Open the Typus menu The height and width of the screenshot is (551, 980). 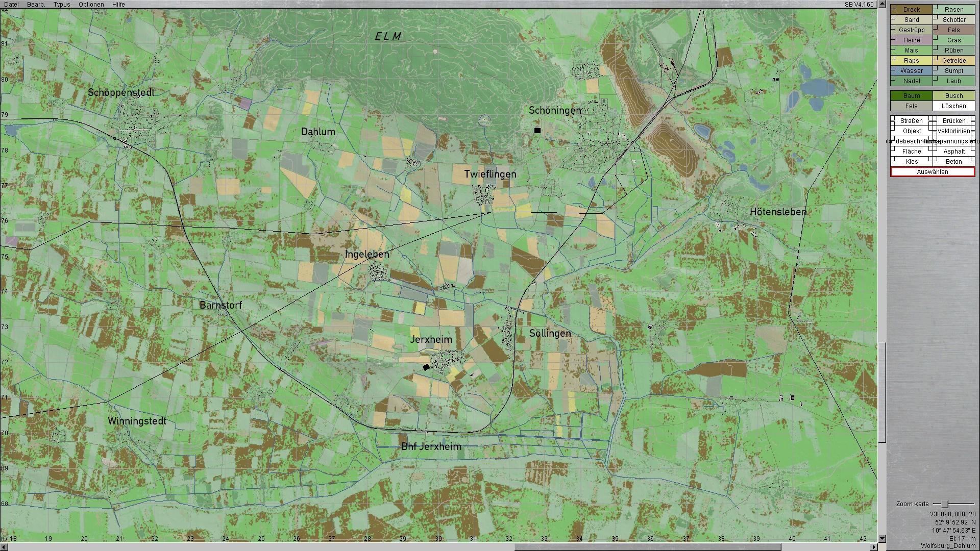click(x=62, y=5)
